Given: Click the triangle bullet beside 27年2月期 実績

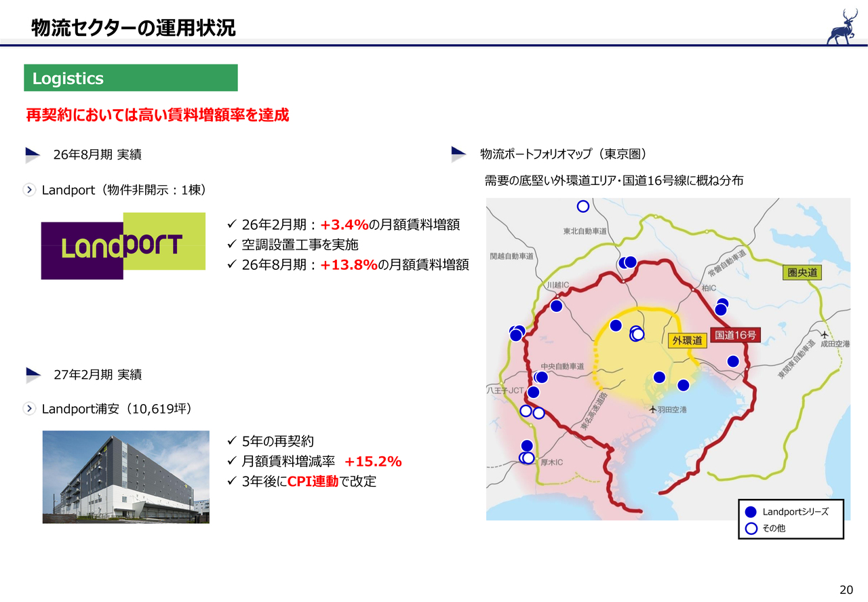Looking at the screenshot, I should [33, 374].
